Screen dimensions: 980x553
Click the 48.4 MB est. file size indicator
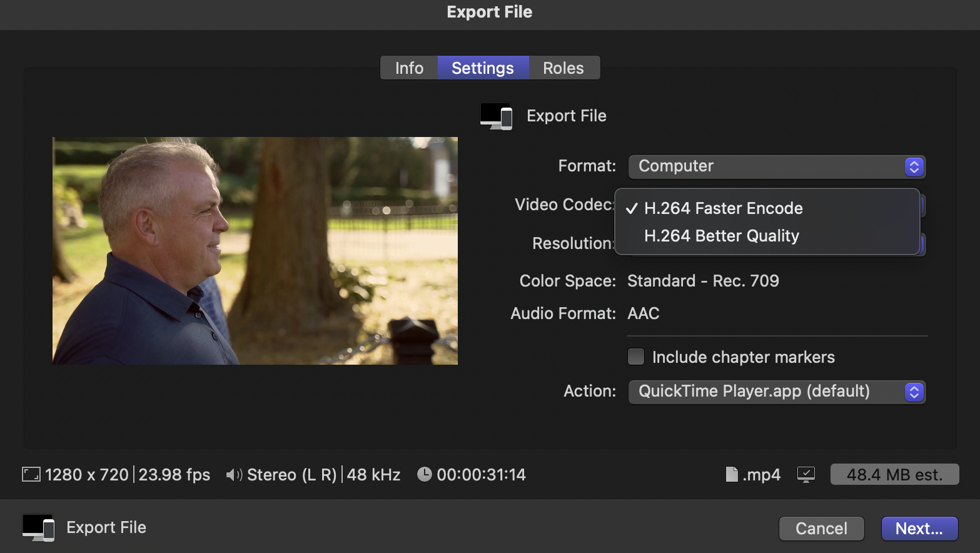click(x=894, y=474)
